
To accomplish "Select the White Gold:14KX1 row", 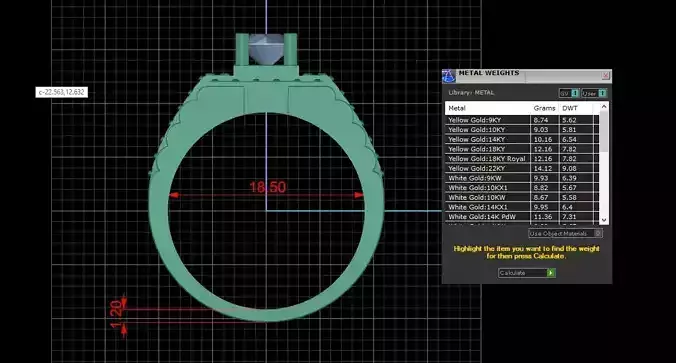I will 522,207.
